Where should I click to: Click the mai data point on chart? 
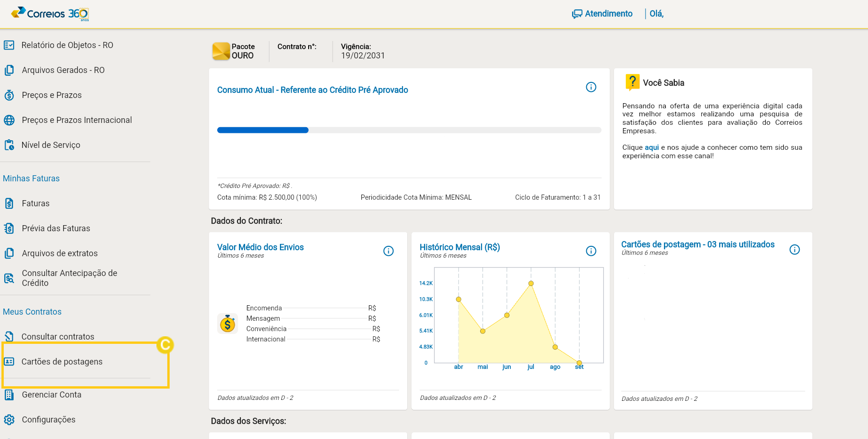483,331
